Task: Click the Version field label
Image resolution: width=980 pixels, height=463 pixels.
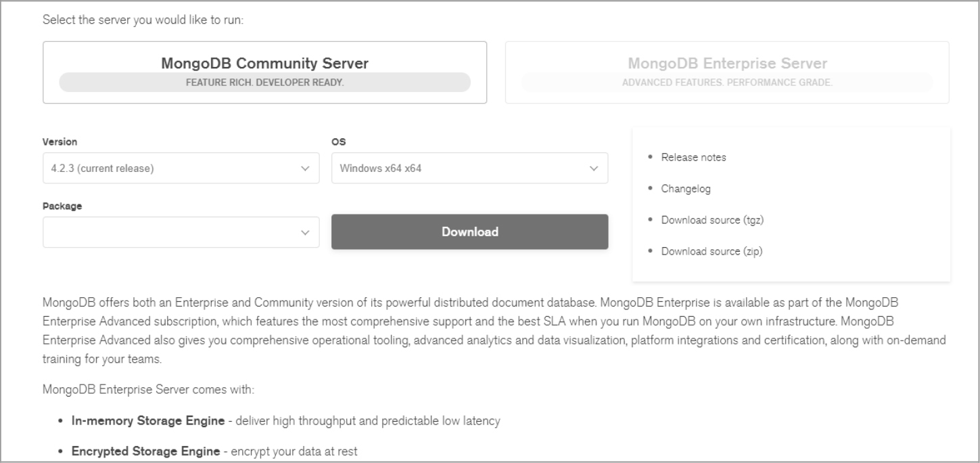Action: [60, 142]
